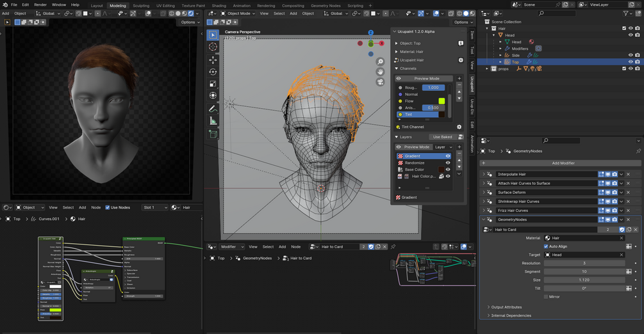Click the Flow channel green color swatch
This screenshot has width=644, height=334.
(x=442, y=101)
